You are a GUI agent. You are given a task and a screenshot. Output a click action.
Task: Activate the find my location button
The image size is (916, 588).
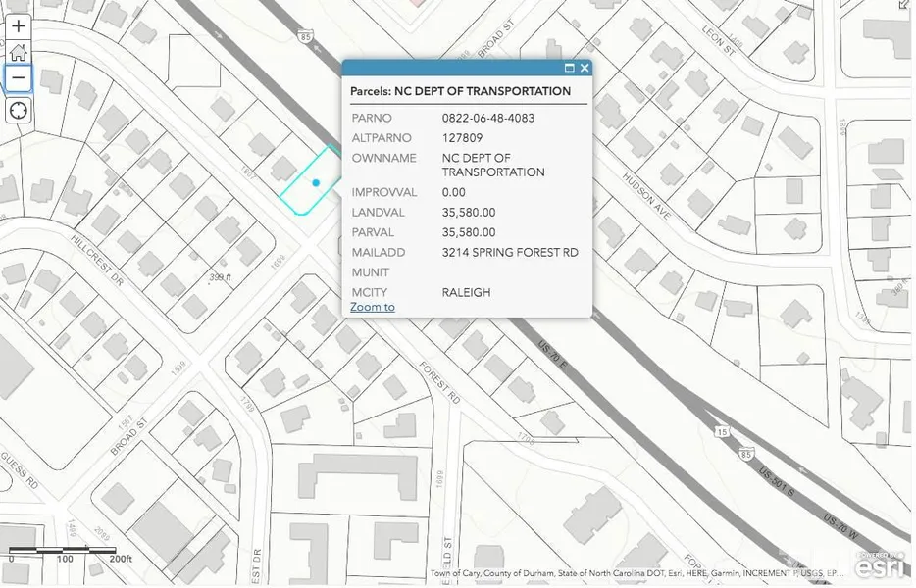(x=18, y=110)
